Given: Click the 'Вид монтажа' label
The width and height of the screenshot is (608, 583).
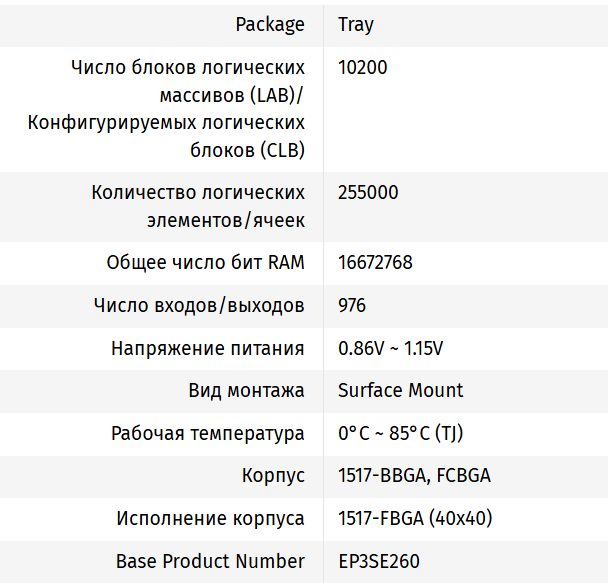Looking at the screenshot, I should pos(246,390).
